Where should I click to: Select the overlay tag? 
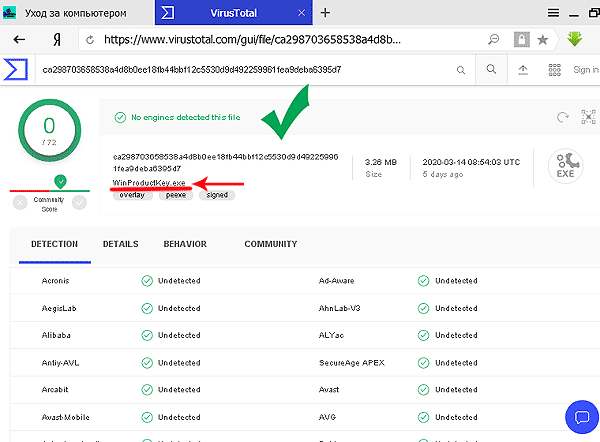tap(132, 195)
